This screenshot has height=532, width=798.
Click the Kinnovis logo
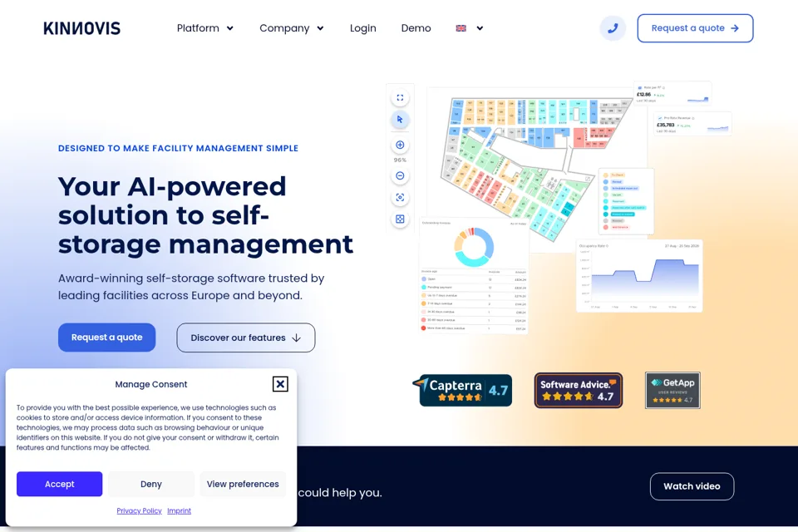click(x=82, y=28)
